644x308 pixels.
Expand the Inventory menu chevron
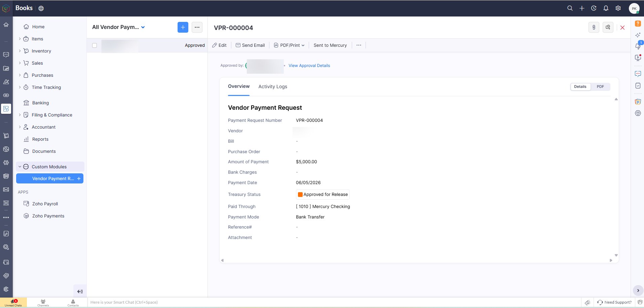click(20, 51)
